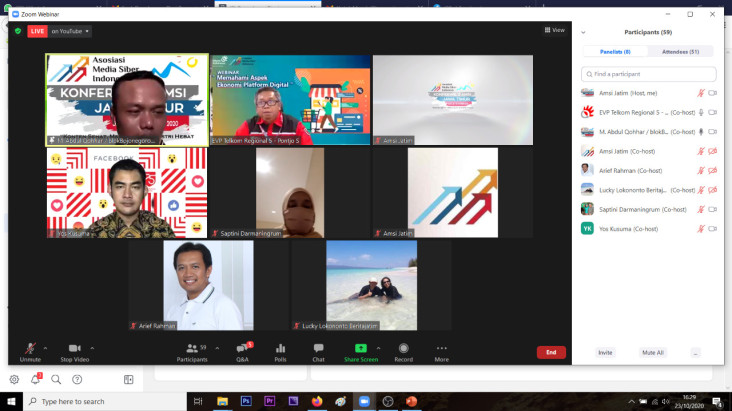Open settings gear in background window
The height and width of the screenshot is (411, 732).
click(x=14, y=379)
